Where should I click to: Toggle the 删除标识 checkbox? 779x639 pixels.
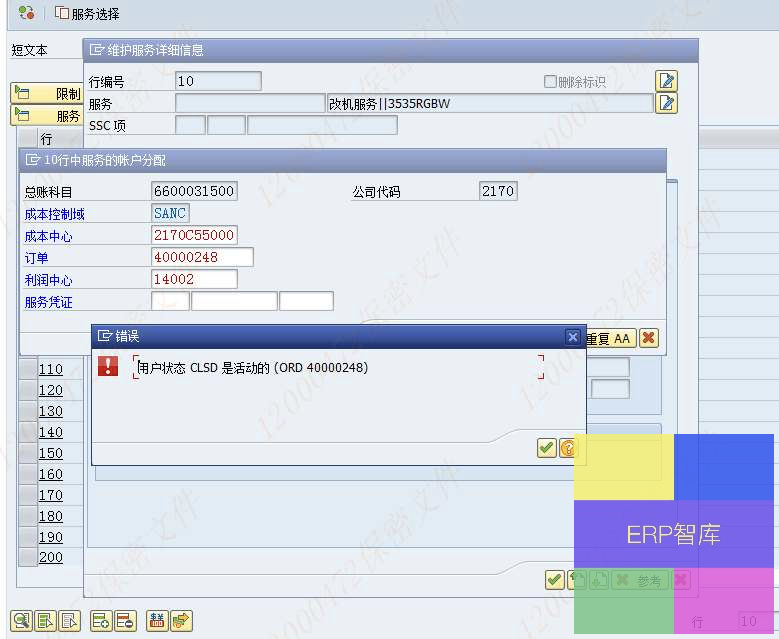[550, 81]
